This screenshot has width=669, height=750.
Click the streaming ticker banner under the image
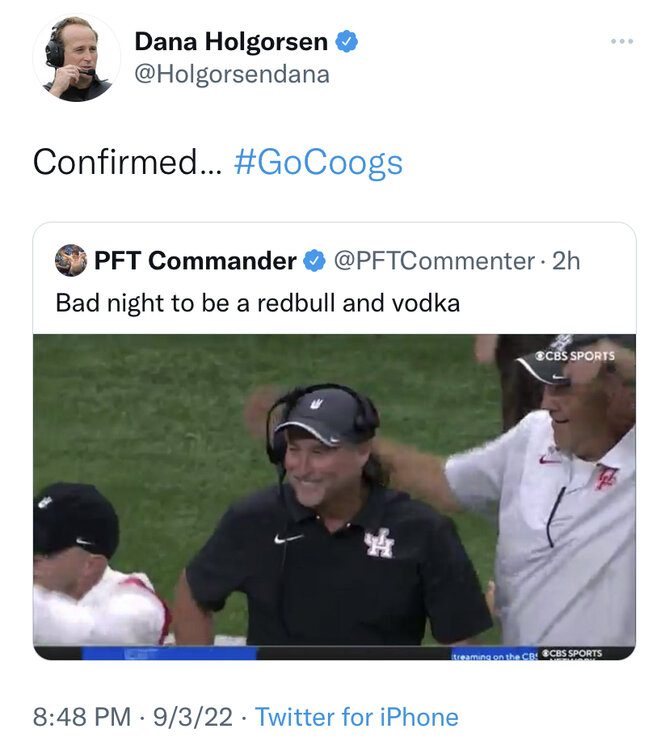[x=490, y=654]
